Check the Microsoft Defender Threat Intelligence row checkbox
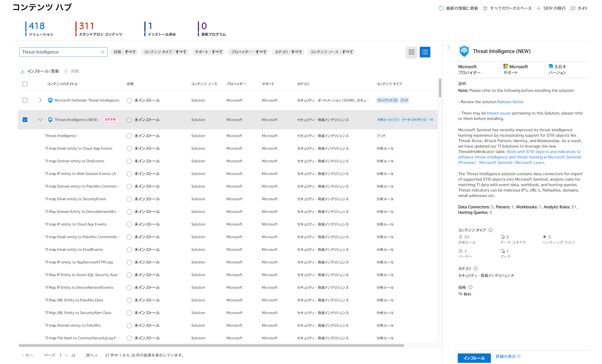 pyautogui.click(x=25, y=100)
